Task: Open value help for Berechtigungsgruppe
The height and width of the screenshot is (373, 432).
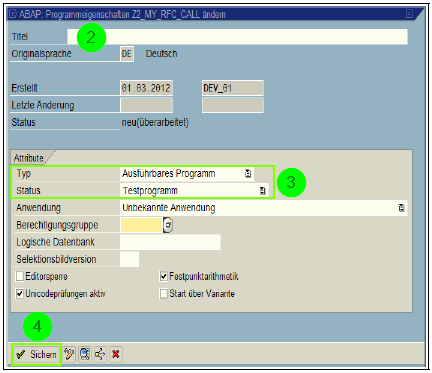Action: click(x=168, y=225)
